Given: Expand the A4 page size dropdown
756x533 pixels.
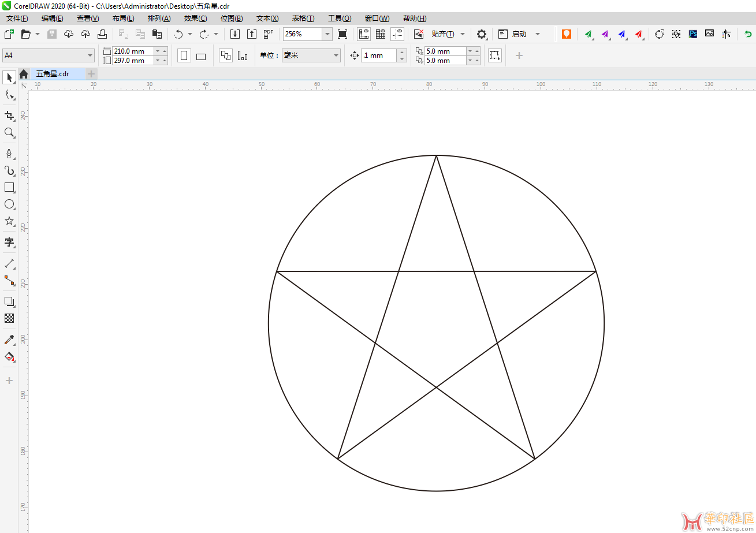Looking at the screenshot, I should (x=90, y=56).
